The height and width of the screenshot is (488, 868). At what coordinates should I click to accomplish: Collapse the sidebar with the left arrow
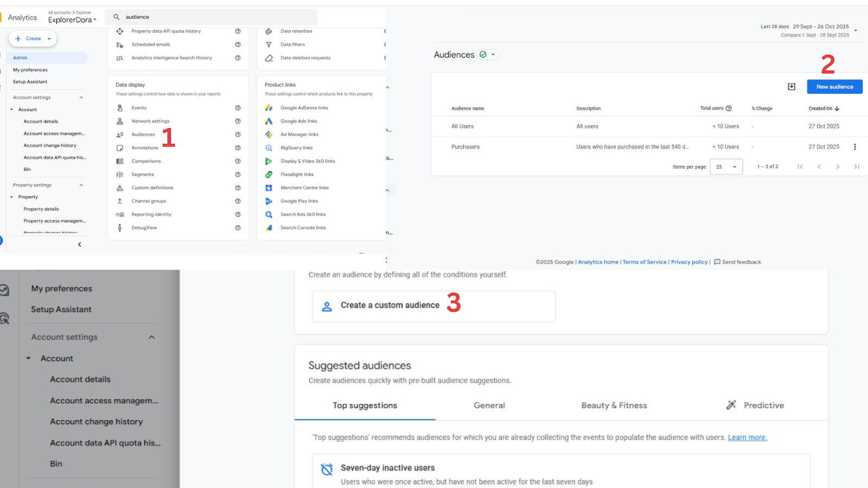click(80, 245)
